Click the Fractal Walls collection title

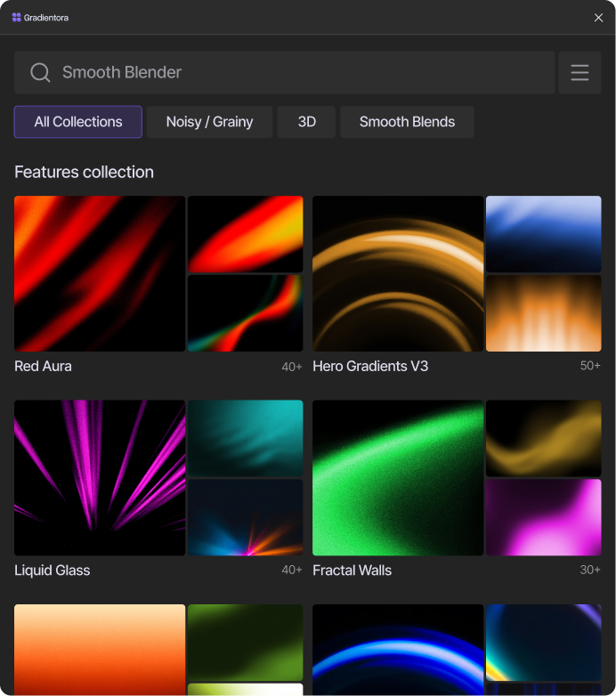pyautogui.click(x=352, y=571)
